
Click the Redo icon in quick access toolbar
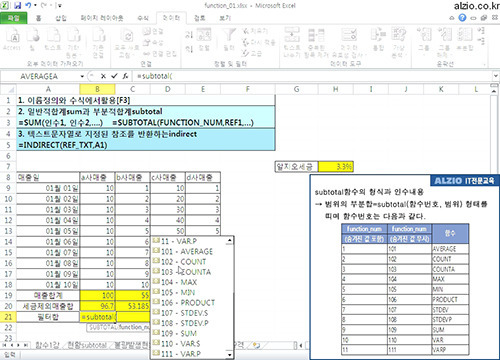click(x=44, y=5)
